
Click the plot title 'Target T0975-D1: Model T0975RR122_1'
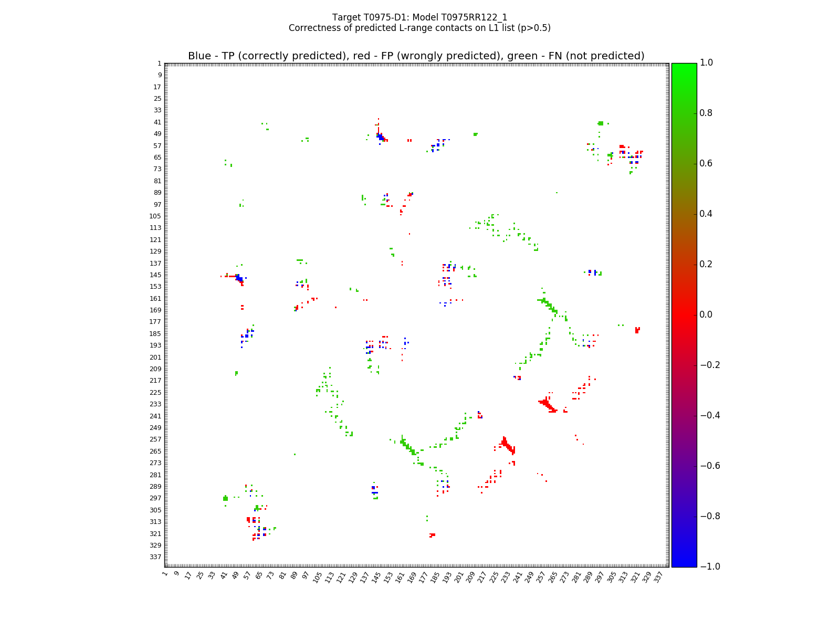[419, 17]
